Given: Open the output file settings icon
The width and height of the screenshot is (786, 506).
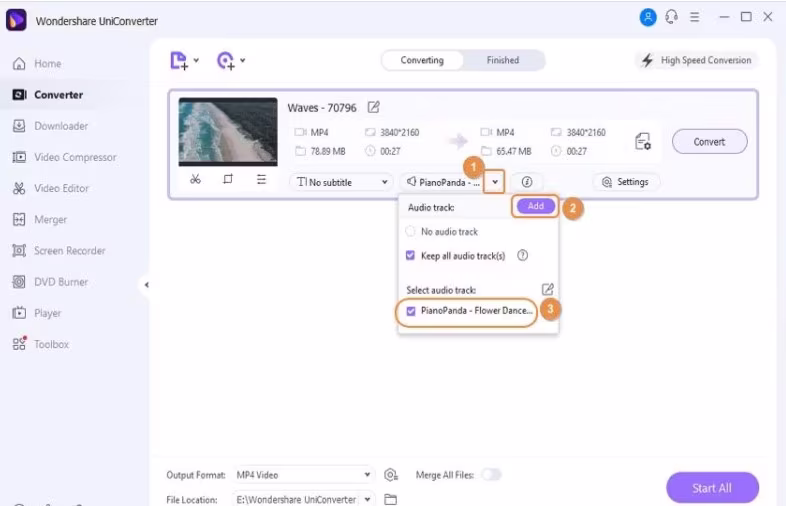Looking at the screenshot, I should pyautogui.click(x=643, y=141).
